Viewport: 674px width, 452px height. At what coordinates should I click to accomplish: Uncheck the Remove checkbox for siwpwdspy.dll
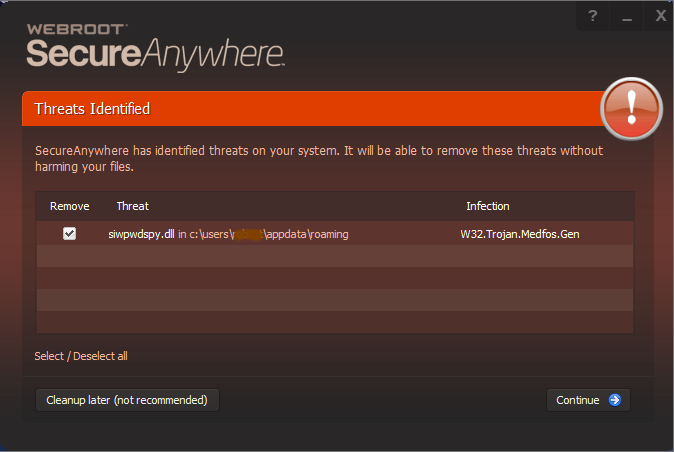pyautogui.click(x=69, y=234)
